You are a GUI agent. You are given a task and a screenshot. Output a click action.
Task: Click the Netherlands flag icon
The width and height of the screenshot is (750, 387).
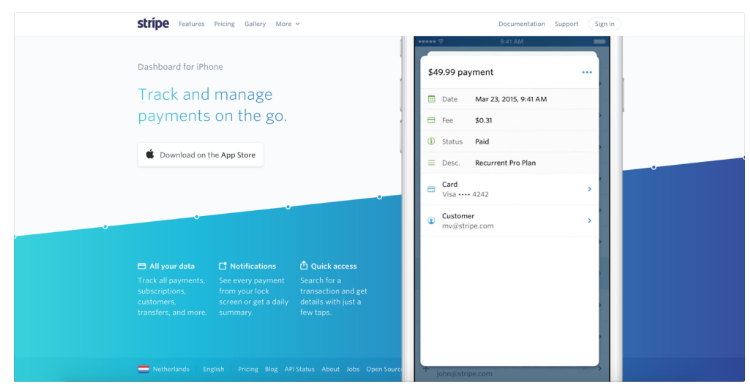[143, 369]
